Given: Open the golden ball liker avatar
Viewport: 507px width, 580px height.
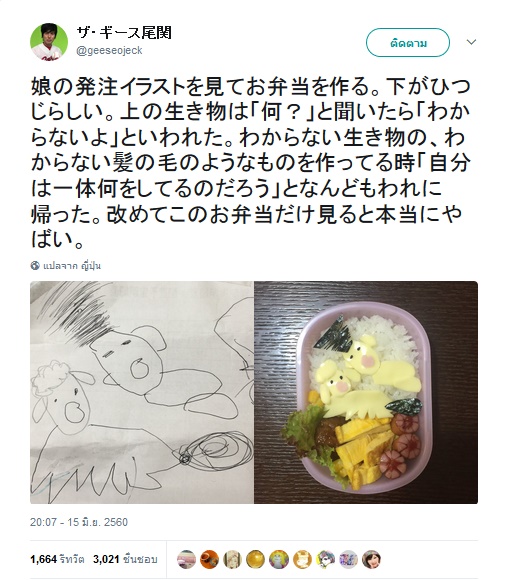Looking at the screenshot, I should (x=256, y=559).
